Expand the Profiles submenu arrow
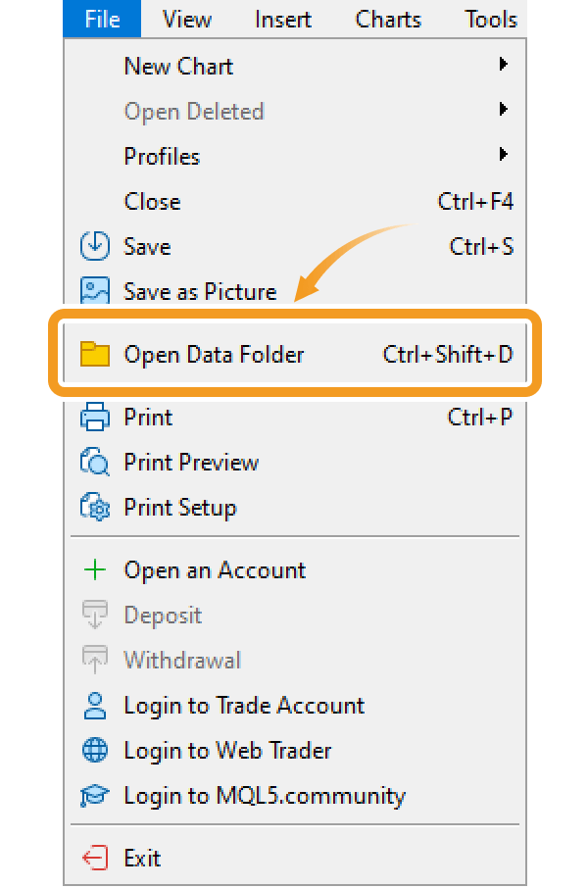This screenshot has height=888, width=588. 504,155
